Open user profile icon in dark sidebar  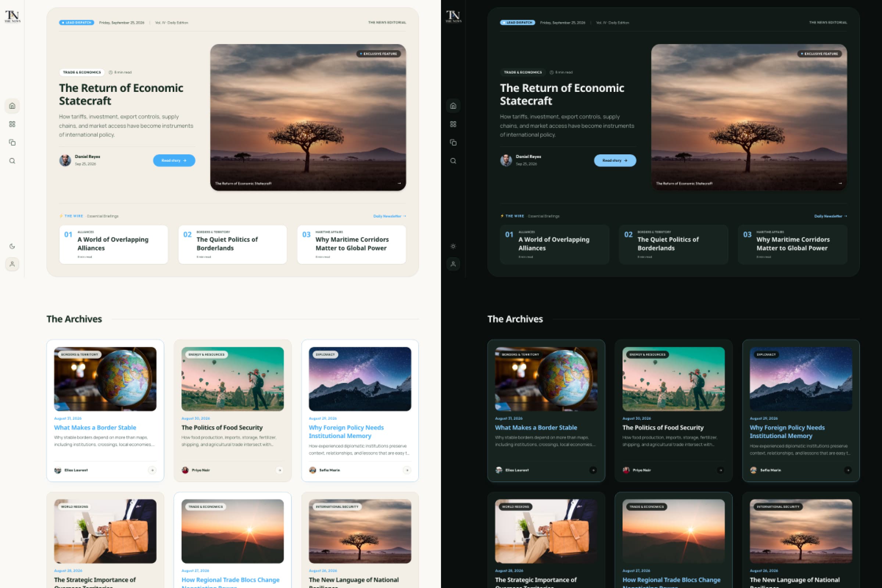(453, 264)
